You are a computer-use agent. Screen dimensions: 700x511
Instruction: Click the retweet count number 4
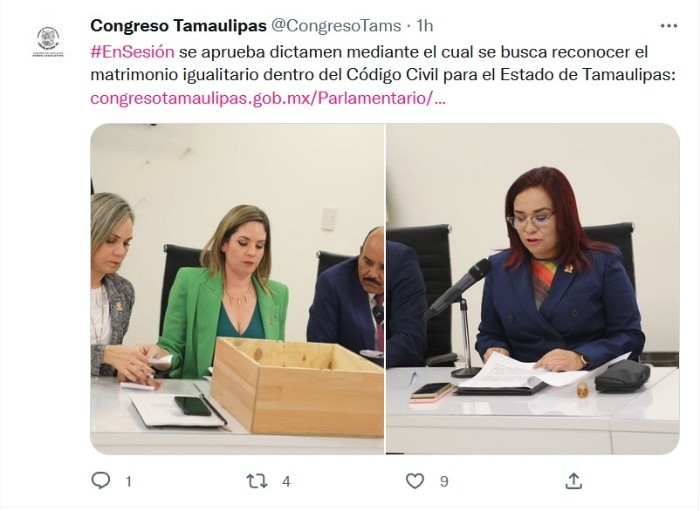pos(286,482)
